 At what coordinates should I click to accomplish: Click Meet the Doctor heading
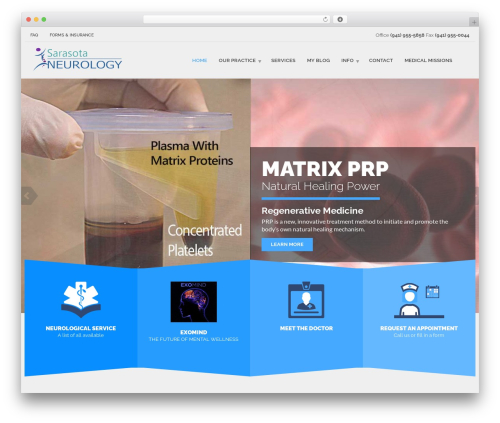(x=306, y=328)
